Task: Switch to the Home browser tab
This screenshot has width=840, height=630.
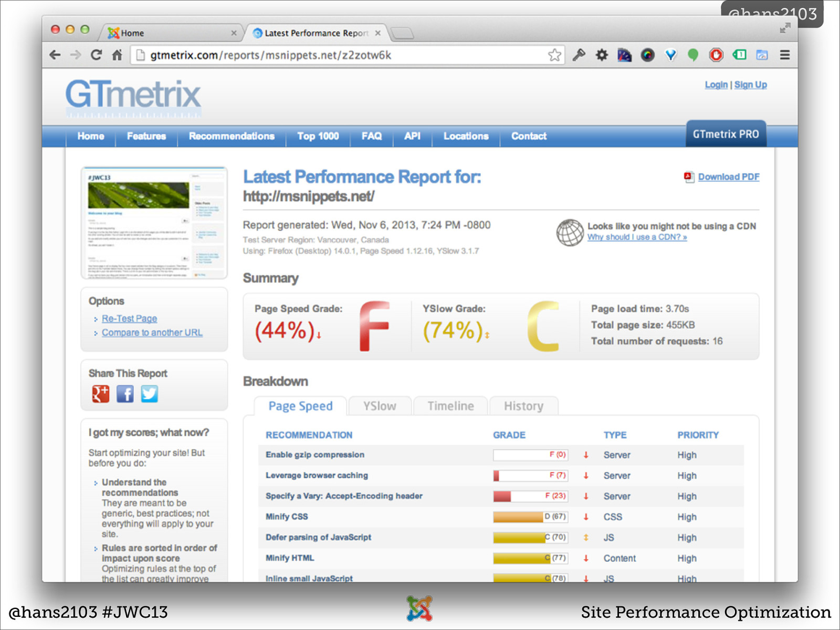Action: 171,33
